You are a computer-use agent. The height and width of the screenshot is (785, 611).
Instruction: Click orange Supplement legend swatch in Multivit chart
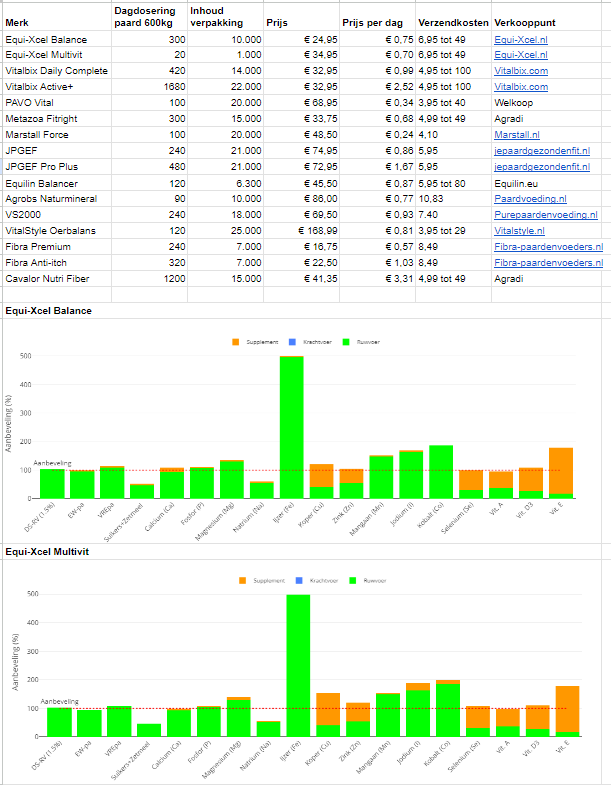coord(242,581)
